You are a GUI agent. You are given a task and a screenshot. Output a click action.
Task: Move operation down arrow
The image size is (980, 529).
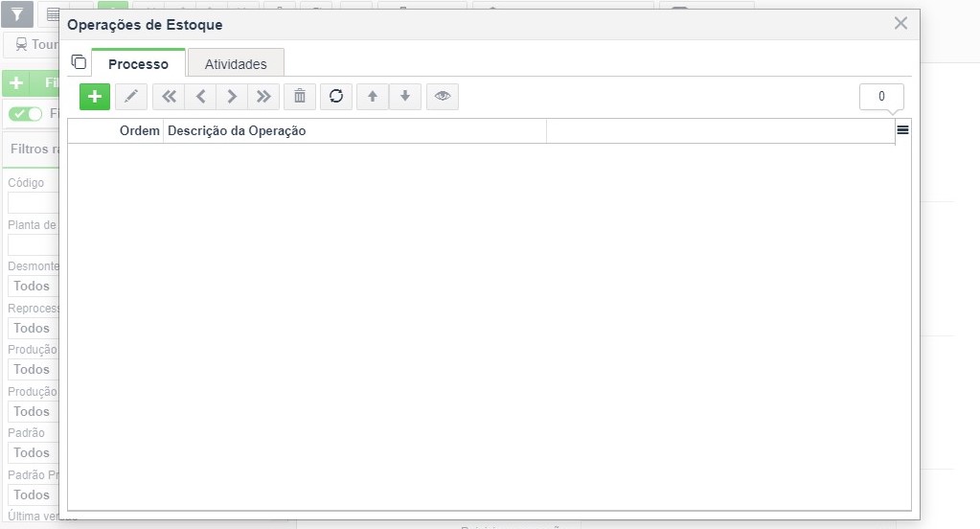[405, 96]
